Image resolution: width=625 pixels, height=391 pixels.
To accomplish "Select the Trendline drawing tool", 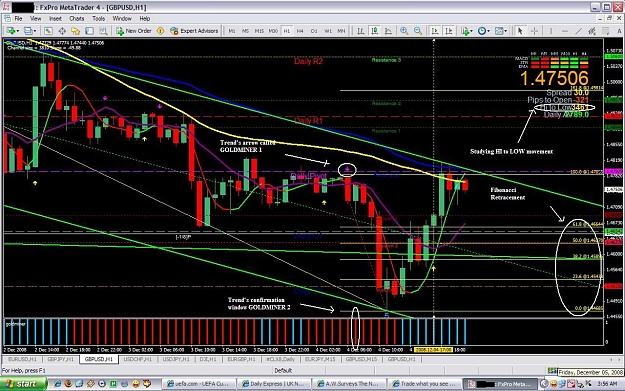I will [578, 31].
